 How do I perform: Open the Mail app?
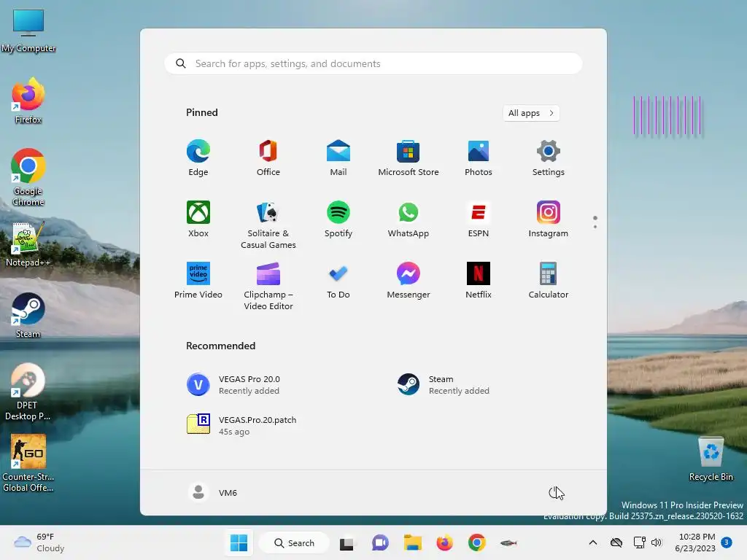[338, 158]
